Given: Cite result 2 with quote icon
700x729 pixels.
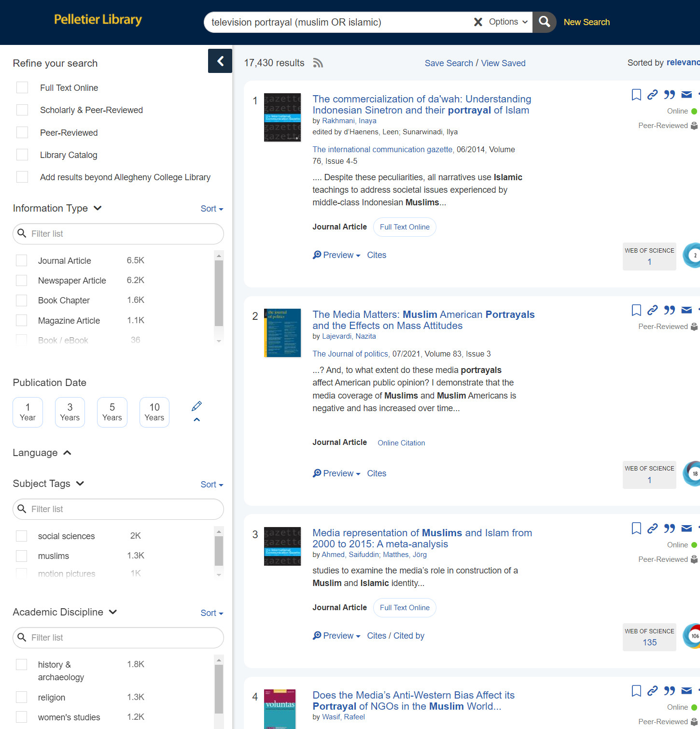Looking at the screenshot, I should coord(670,310).
